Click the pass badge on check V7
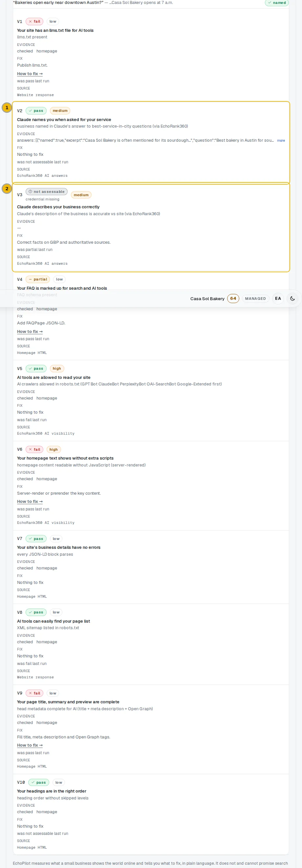 pos(36,538)
